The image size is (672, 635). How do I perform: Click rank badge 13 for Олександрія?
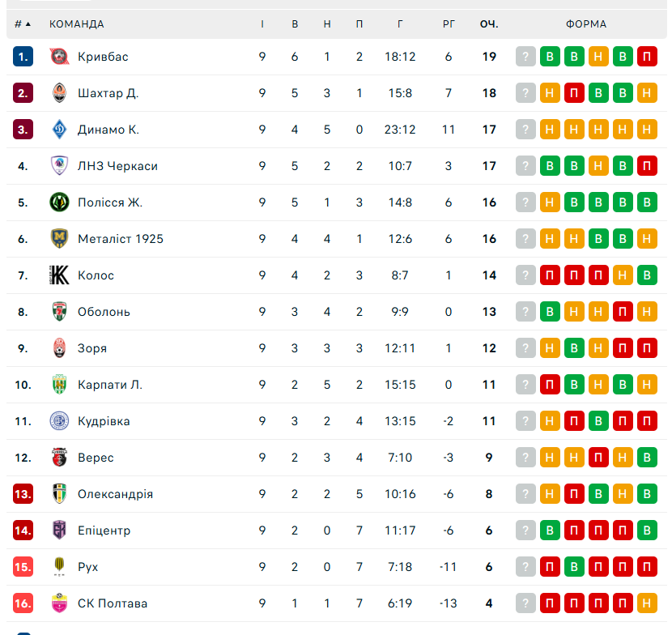(23, 494)
